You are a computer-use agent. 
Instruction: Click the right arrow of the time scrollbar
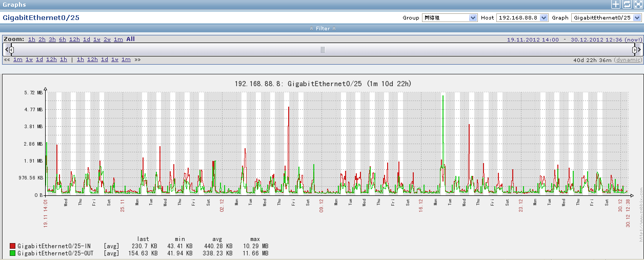click(639, 50)
